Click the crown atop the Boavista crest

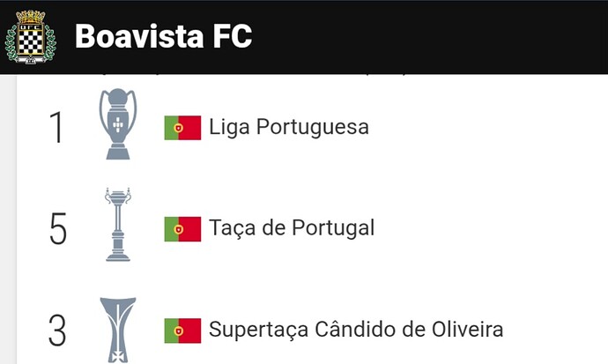(31, 17)
